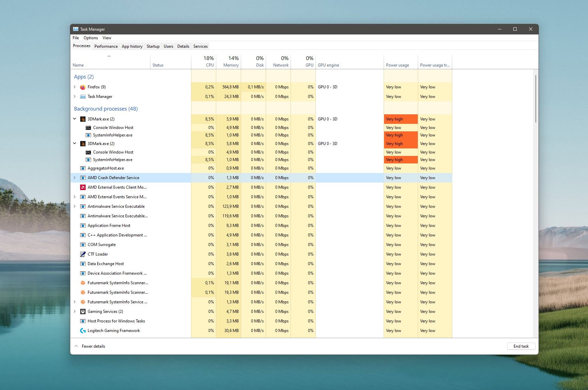Sort by the Power usage column header
The image size is (588, 390).
tap(401, 62)
